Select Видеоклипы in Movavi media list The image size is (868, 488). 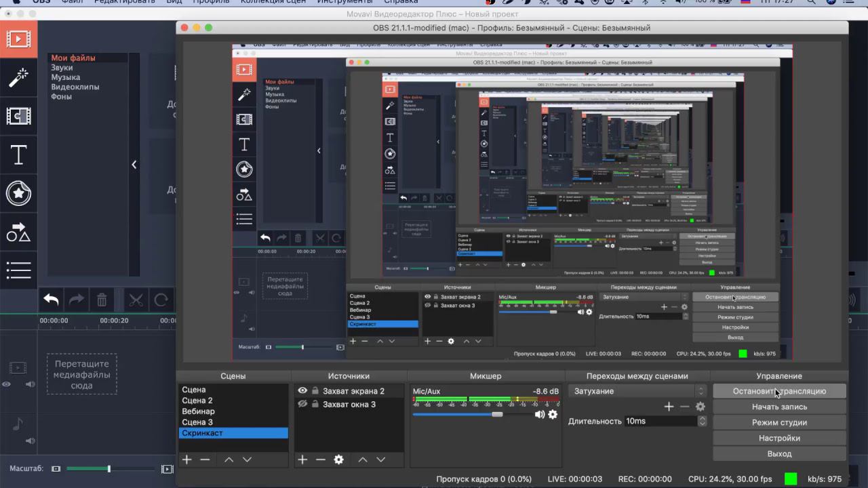(x=75, y=87)
